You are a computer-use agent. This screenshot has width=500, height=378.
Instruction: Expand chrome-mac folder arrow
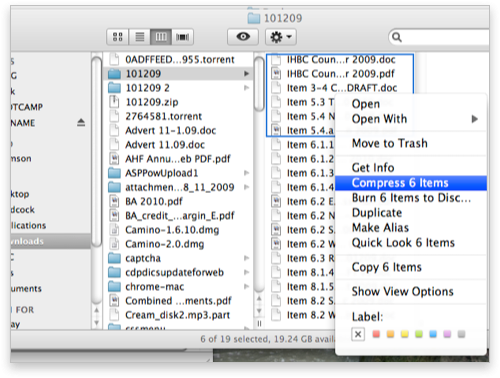tap(246, 286)
